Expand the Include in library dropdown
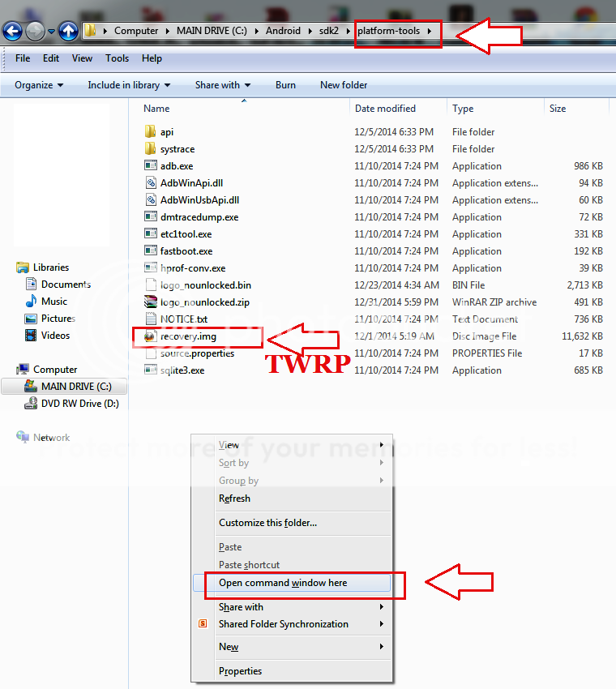 [x=129, y=85]
